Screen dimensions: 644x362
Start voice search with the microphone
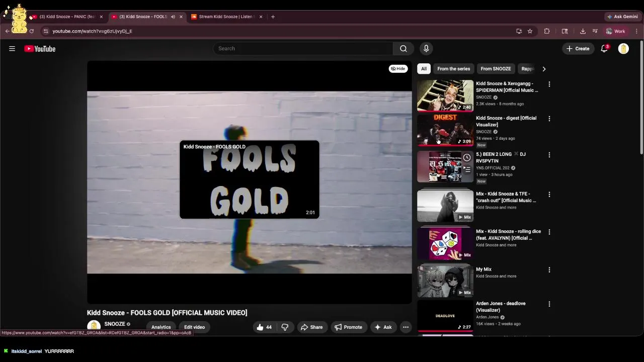coord(426,49)
